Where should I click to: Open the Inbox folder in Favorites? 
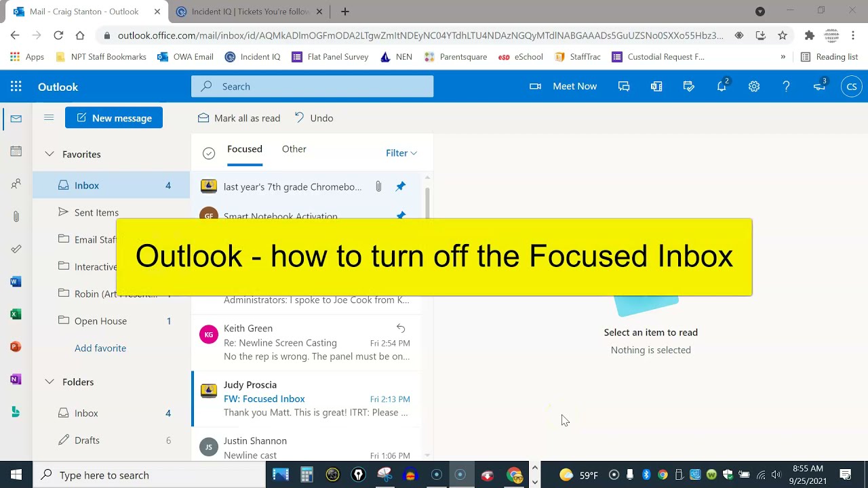(x=111, y=185)
